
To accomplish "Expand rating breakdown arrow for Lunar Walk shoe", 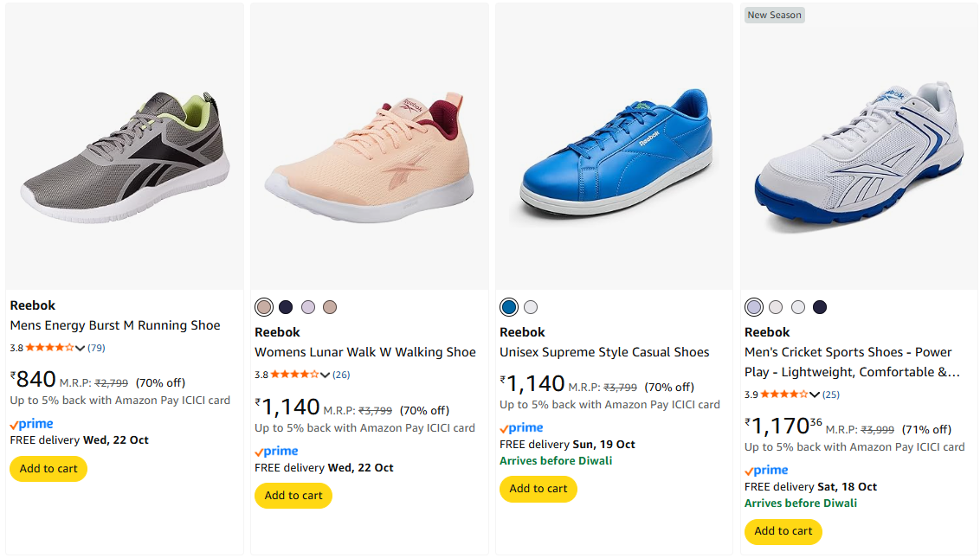I will (x=326, y=375).
